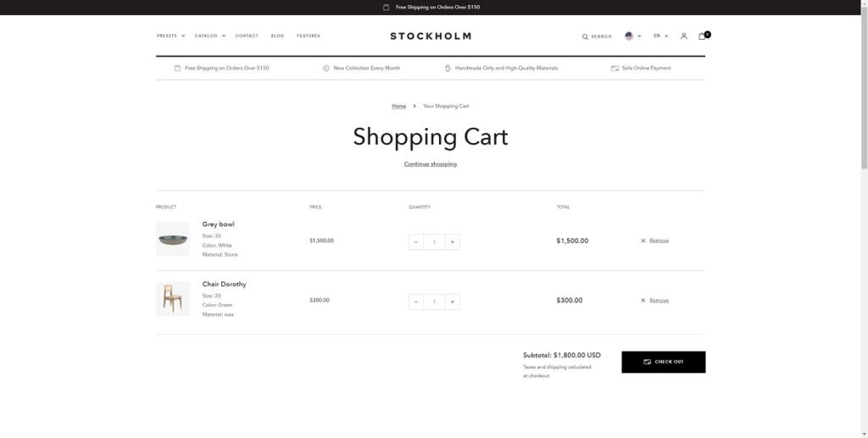The image size is (868, 438).
Task: Expand the Catalog dropdown menu
Action: pos(209,36)
